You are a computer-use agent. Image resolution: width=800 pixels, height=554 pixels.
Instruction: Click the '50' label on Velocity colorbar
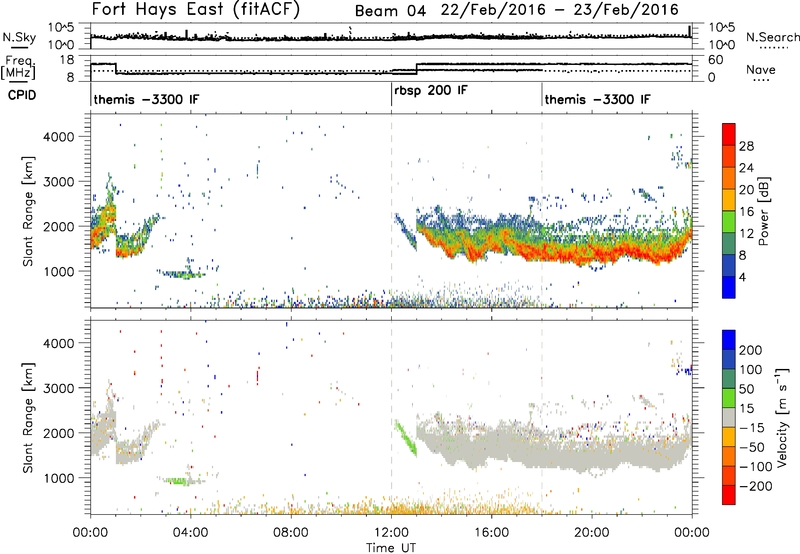tap(746, 389)
